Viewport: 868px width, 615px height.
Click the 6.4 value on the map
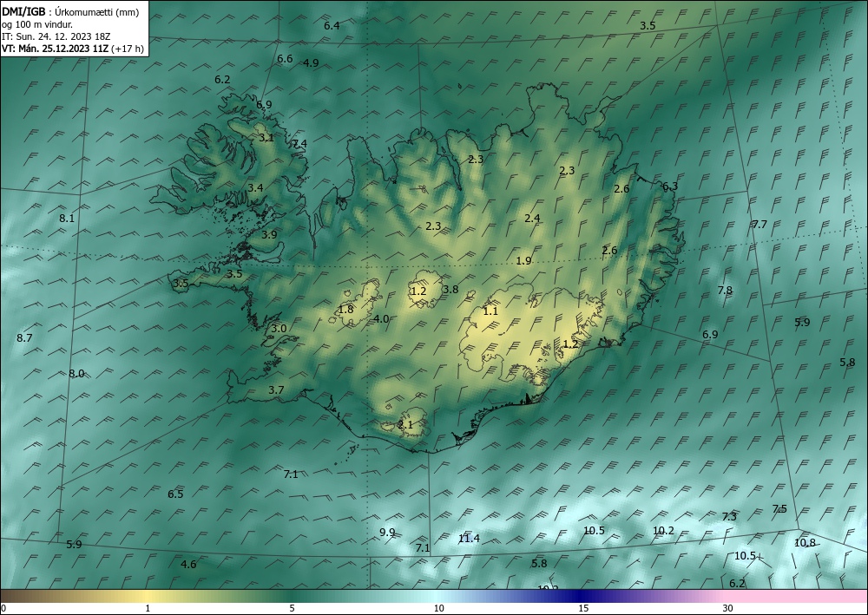coord(332,25)
